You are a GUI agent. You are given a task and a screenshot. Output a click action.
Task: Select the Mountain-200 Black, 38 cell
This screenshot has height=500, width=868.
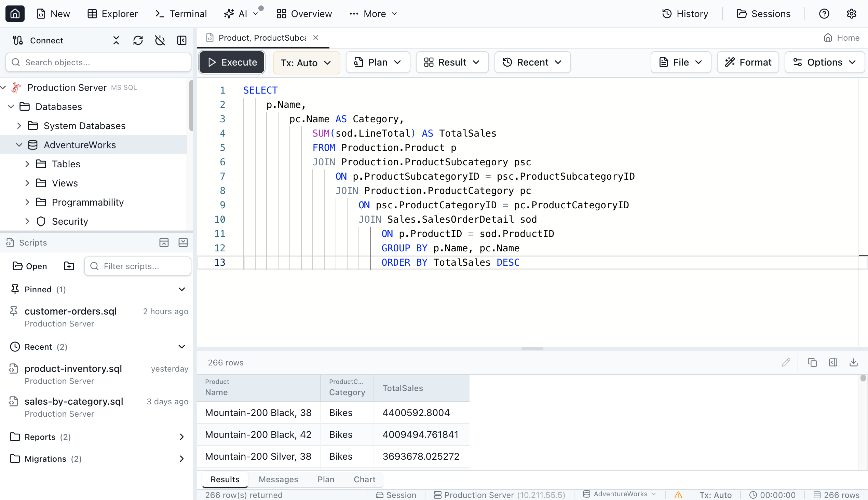click(259, 413)
